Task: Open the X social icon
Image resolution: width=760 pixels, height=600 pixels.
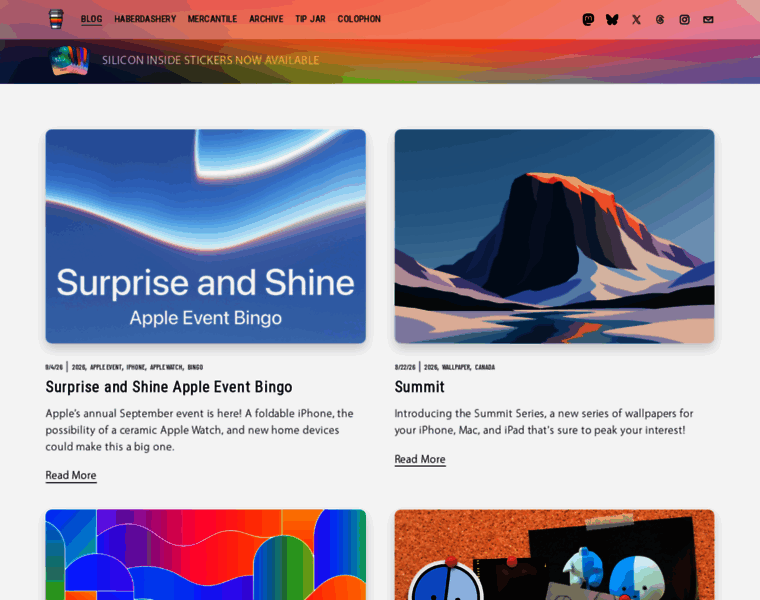Action: (x=636, y=19)
